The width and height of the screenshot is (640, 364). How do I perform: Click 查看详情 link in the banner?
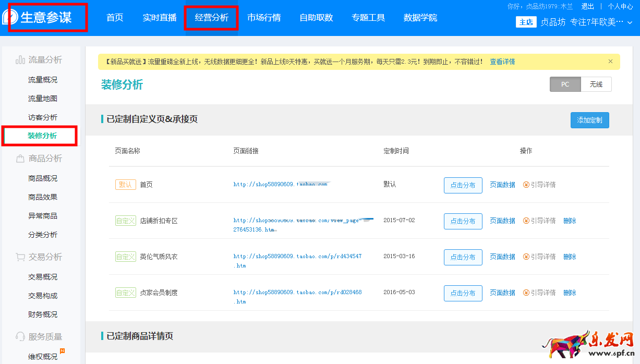502,62
